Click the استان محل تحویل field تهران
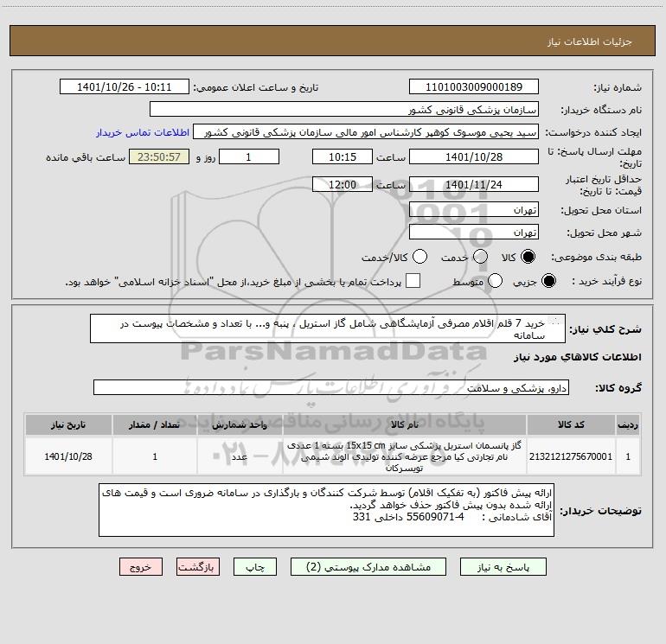This screenshot has height=644, width=666. pyautogui.click(x=474, y=209)
